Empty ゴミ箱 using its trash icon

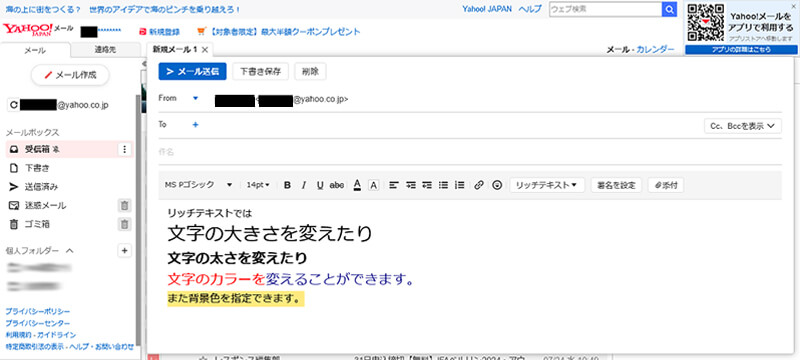(x=125, y=224)
